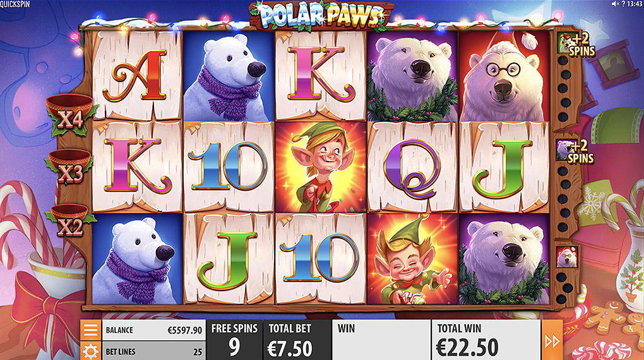This screenshot has width=644, height=360.
Task: Click the Balance €5597.90 field
Action: pyautogui.click(x=153, y=330)
